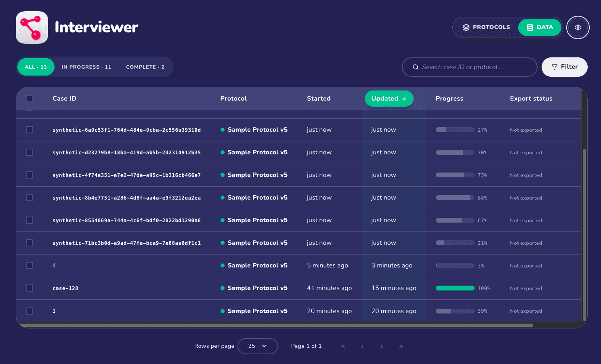The width and height of the screenshot is (601, 364).
Task: Check the box for case 1
Action: (29, 311)
